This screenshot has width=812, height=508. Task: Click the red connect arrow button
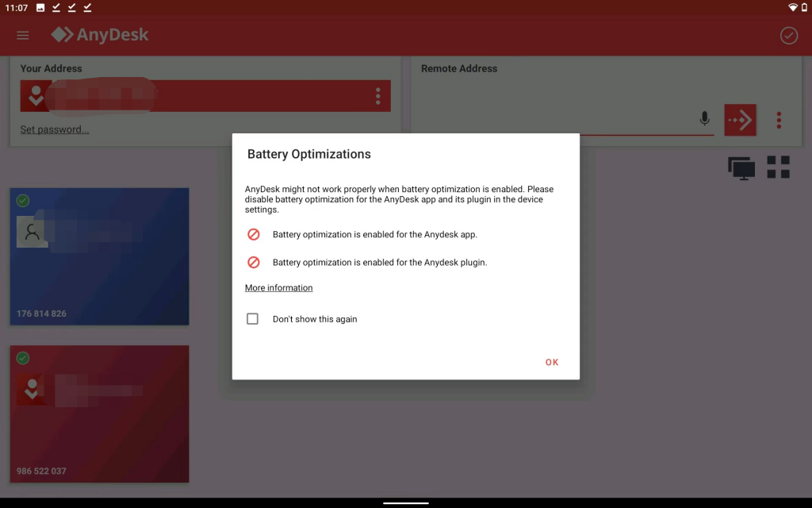[x=740, y=120]
